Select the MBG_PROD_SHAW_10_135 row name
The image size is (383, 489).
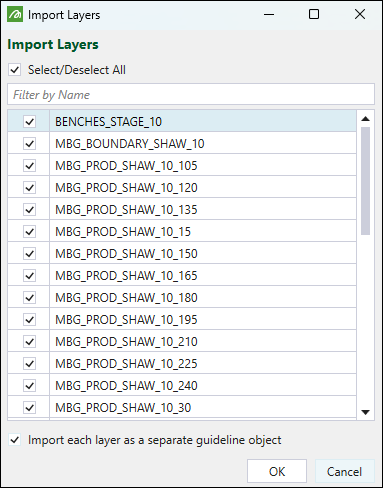click(126, 210)
